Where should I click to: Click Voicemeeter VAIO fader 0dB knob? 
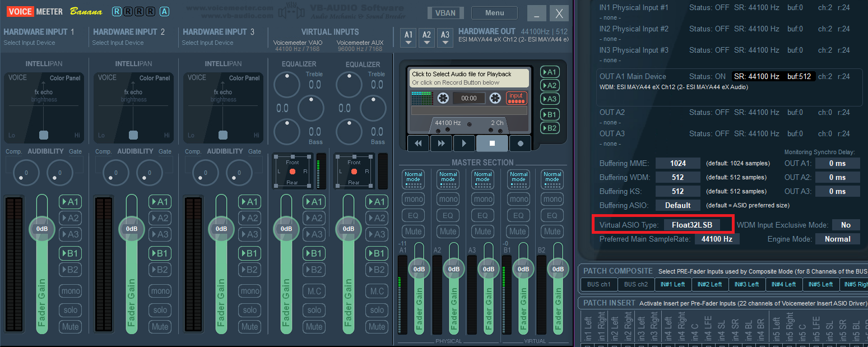(x=286, y=228)
